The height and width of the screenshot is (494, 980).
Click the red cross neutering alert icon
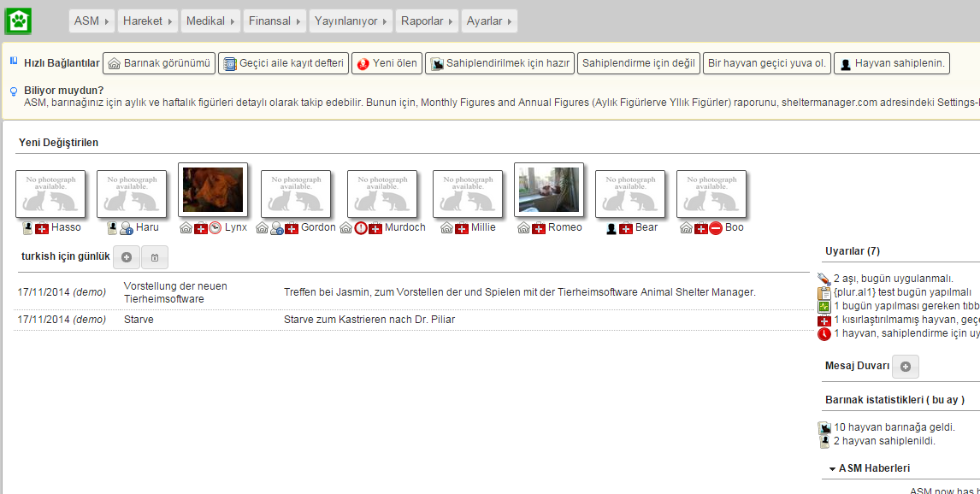point(824,321)
